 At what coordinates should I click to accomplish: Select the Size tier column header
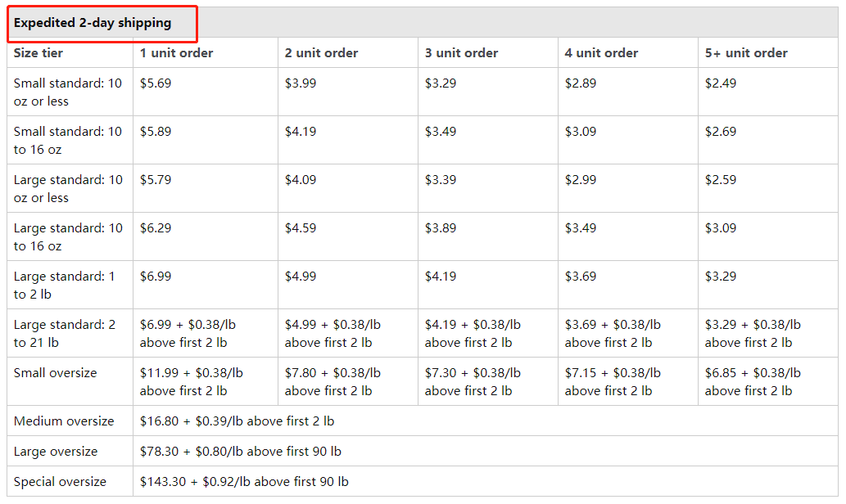(38, 53)
